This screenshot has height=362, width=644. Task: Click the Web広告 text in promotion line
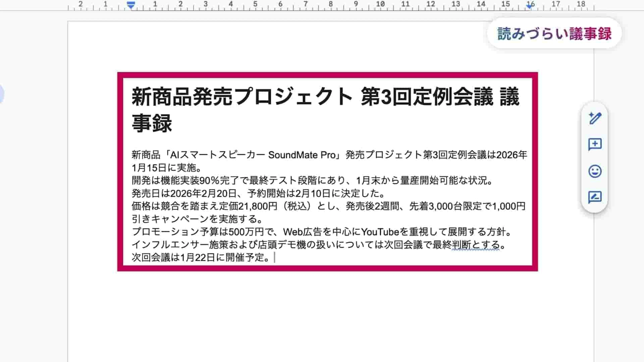[x=303, y=232]
